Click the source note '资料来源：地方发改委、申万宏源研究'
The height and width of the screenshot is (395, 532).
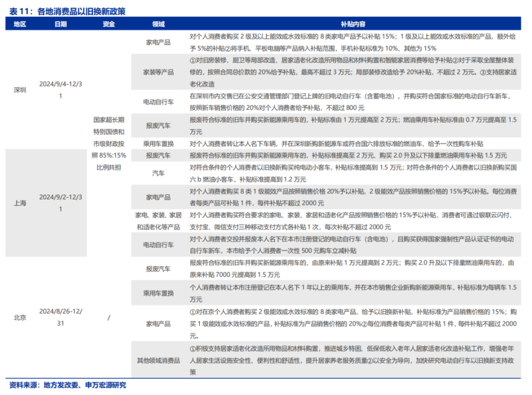point(68,385)
